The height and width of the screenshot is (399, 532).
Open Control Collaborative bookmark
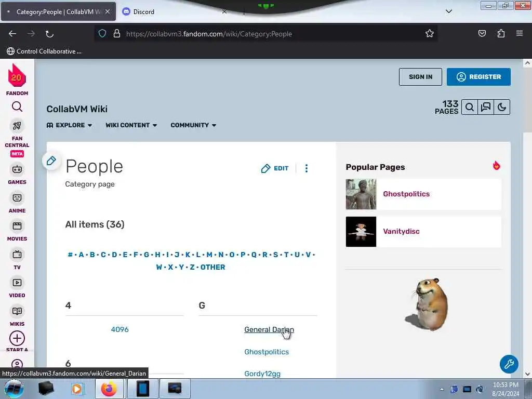click(45, 51)
